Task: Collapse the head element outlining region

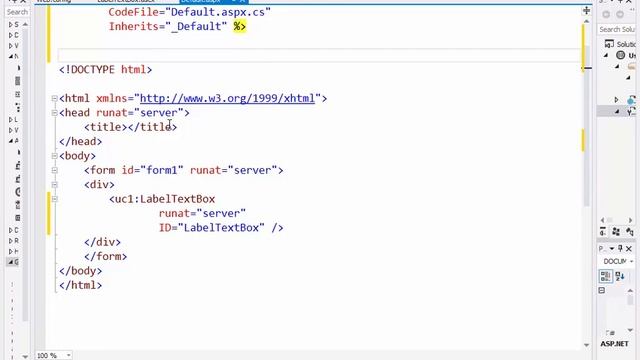Action: pyautogui.click(x=54, y=113)
